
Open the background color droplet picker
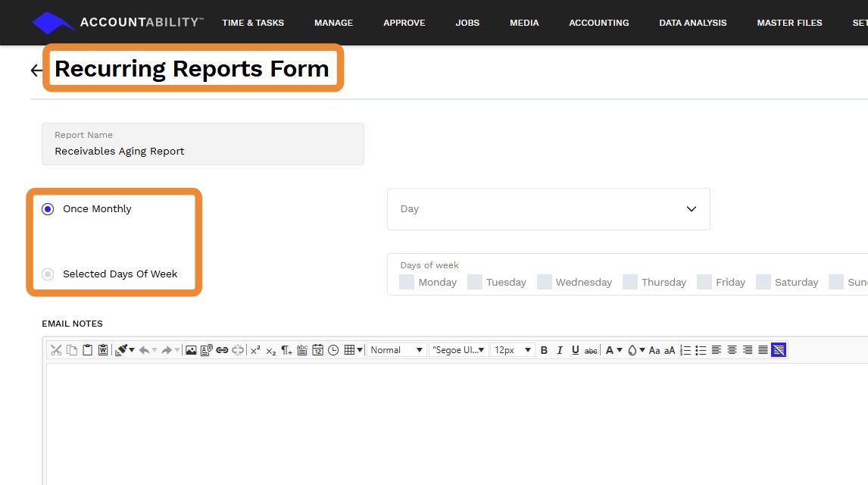pos(632,350)
